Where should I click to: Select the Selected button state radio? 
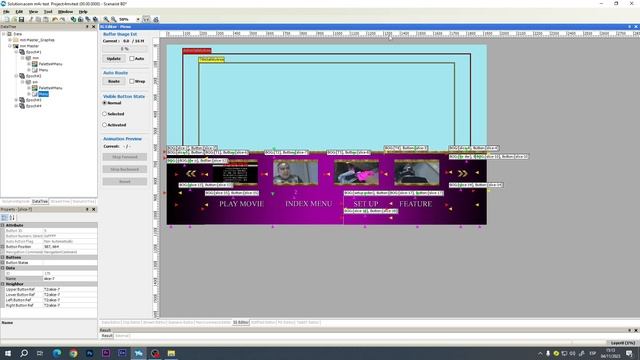click(x=104, y=114)
